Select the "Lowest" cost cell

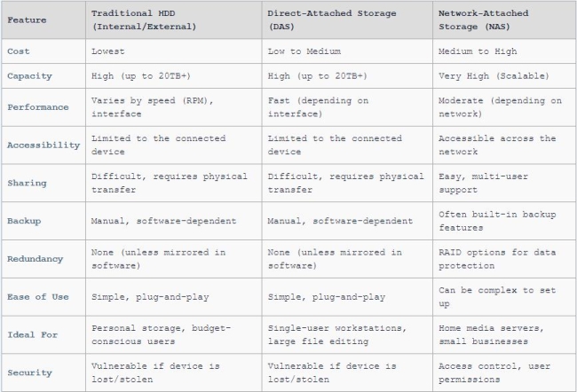point(107,51)
